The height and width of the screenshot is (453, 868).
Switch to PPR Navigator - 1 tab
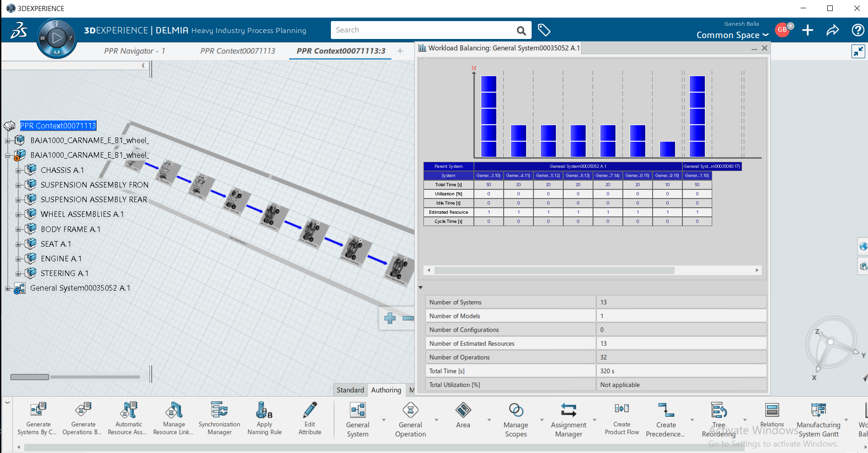134,51
